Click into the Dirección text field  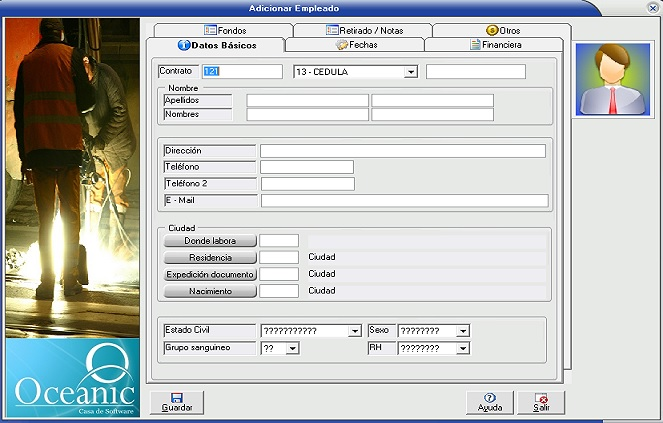pos(403,151)
